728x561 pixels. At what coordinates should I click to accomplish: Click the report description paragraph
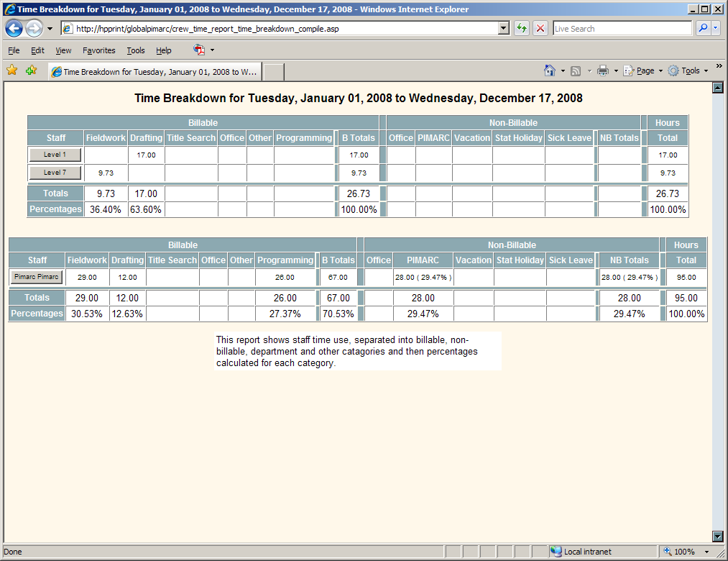coord(357,352)
